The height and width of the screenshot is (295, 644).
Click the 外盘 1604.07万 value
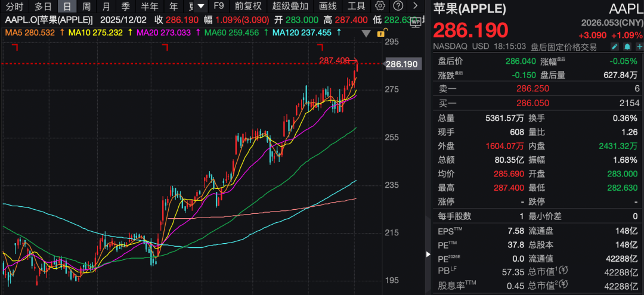505,146
